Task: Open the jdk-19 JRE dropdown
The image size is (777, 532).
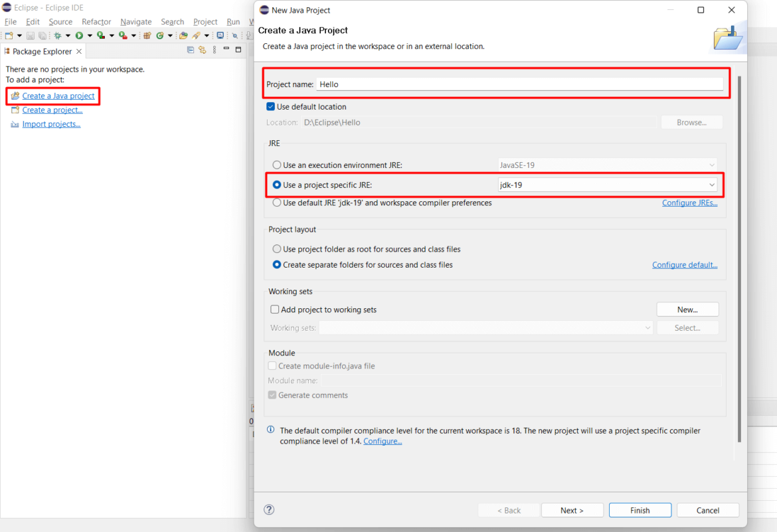Action: (x=712, y=185)
